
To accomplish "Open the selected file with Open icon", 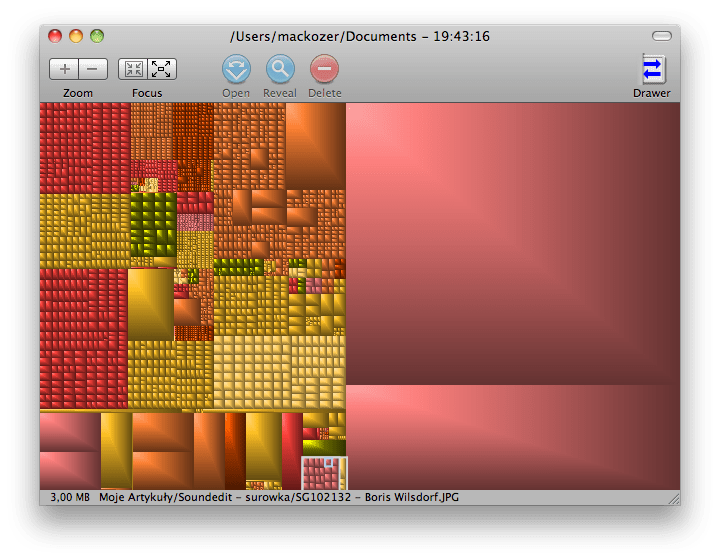I will point(236,69).
